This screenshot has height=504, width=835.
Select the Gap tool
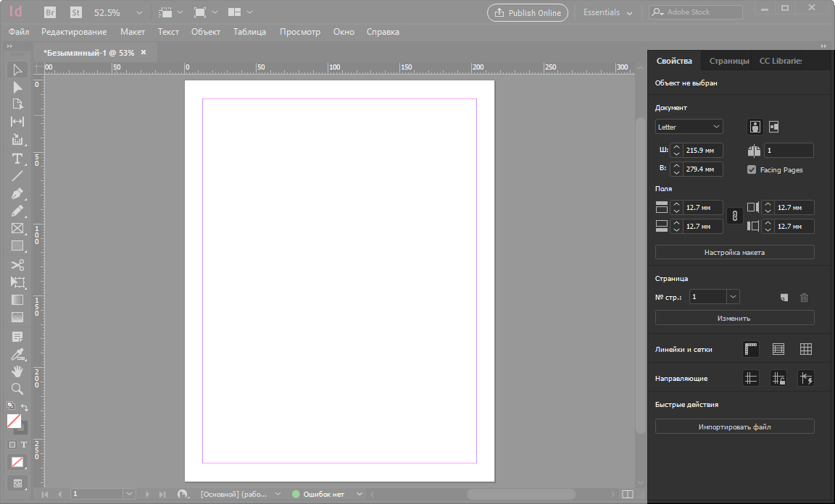pyautogui.click(x=17, y=122)
